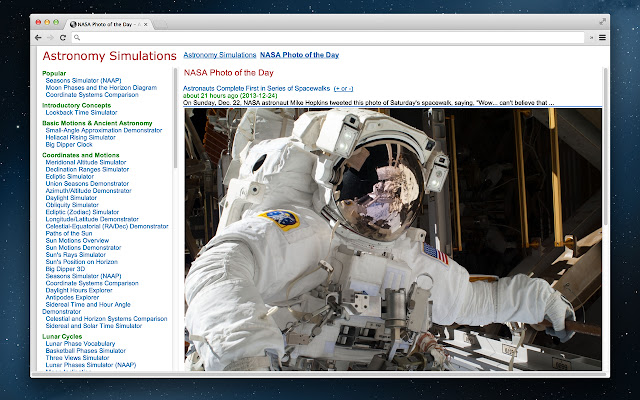This screenshot has height=400, width=640.
Task: Toggle the (+ or -) expander link
Action: pyautogui.click(x=343, y=89)
